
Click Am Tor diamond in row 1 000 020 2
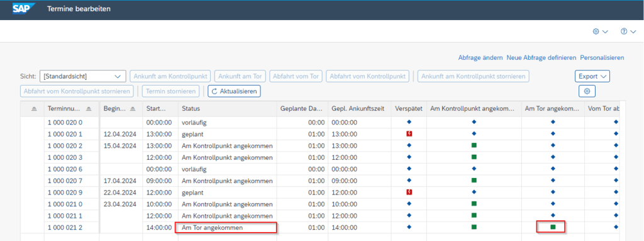coord(553,145)
